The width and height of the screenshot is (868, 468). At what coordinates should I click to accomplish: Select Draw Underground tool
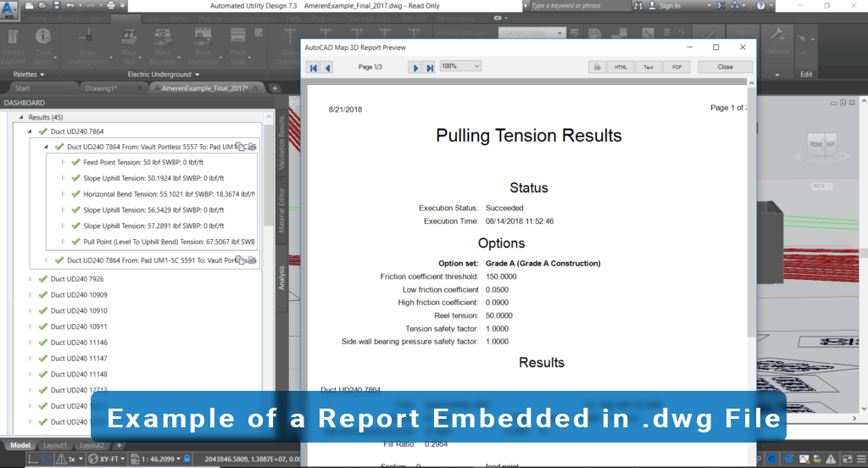87,47
